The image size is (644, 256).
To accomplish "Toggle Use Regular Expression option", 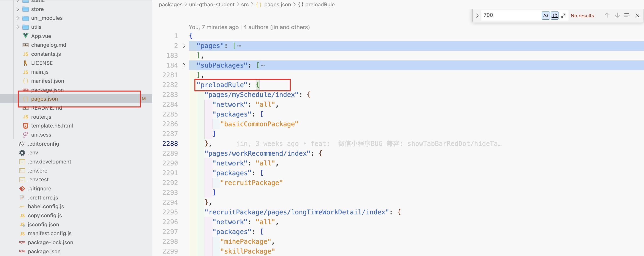I will click(563, 15).
